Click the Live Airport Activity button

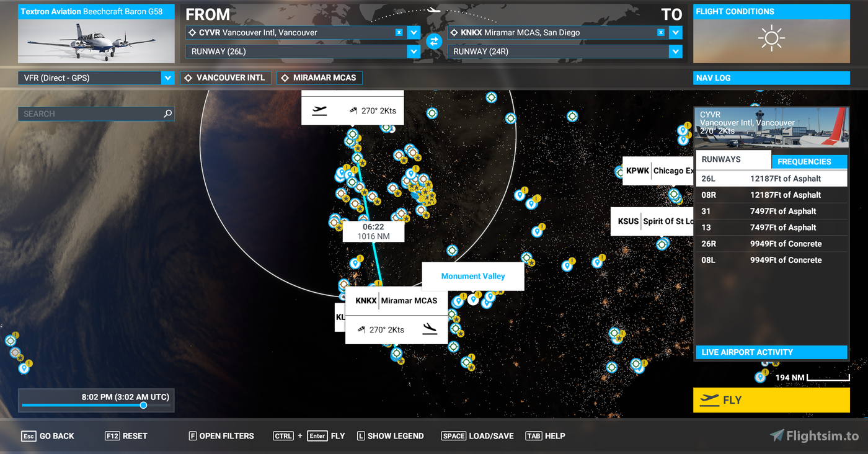(x=771, y=352)
